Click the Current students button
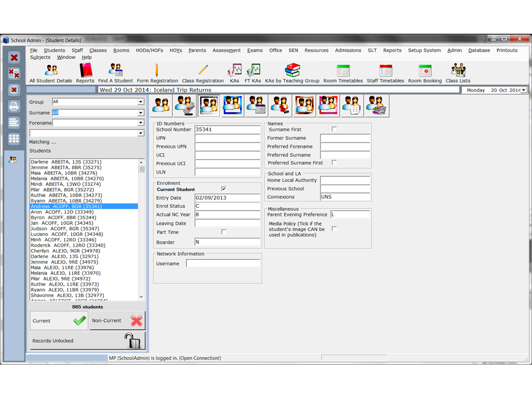 59,321
